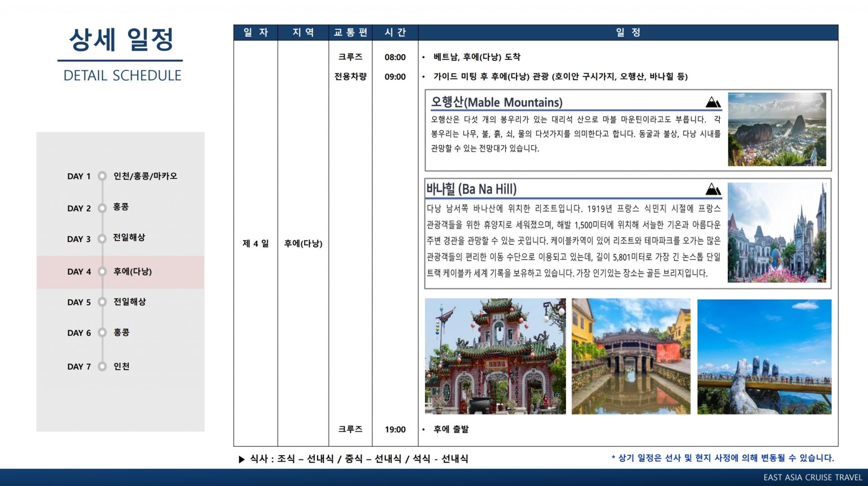Click the DETAIL SCHEDULE subtitle
The height and width of the screenshot is (486, 868).
pyautogui.click(x=122, y=75)
